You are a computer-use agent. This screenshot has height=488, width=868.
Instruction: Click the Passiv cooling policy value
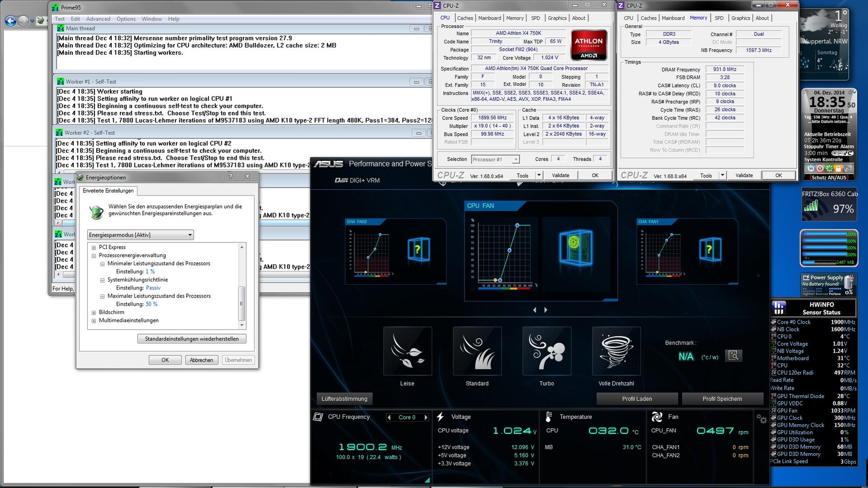(153, 288)
